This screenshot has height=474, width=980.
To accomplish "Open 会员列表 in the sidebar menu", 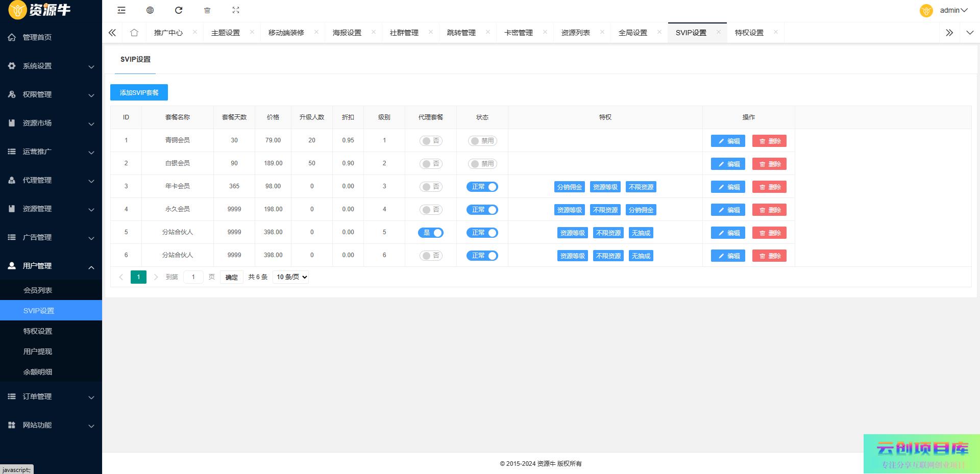I will (38, 290).
